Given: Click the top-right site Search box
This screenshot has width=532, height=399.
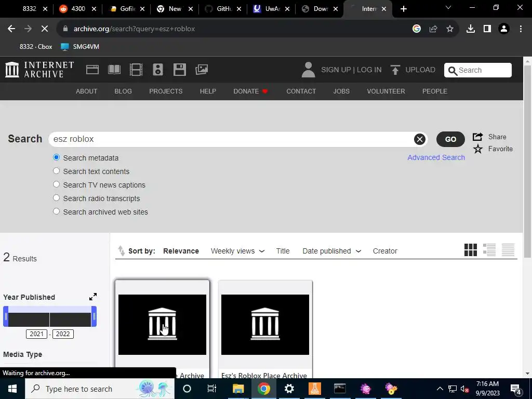Looking at the screenshot, I should point(478,70).
